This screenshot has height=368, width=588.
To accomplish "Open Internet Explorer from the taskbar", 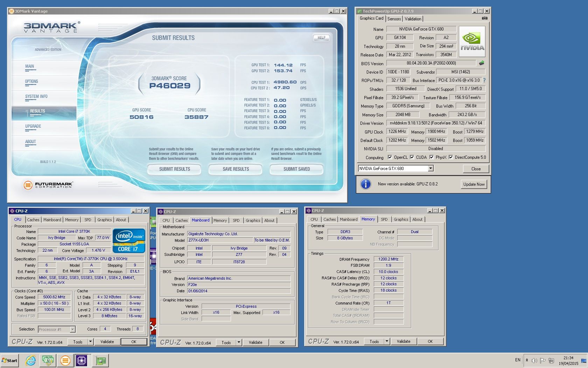I will (31, 360).
